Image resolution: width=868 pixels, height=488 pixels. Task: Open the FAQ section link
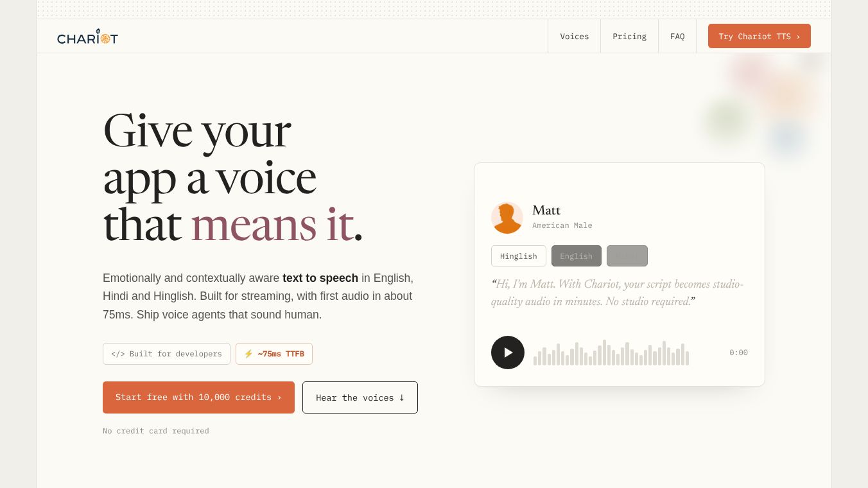coord(677,37)
